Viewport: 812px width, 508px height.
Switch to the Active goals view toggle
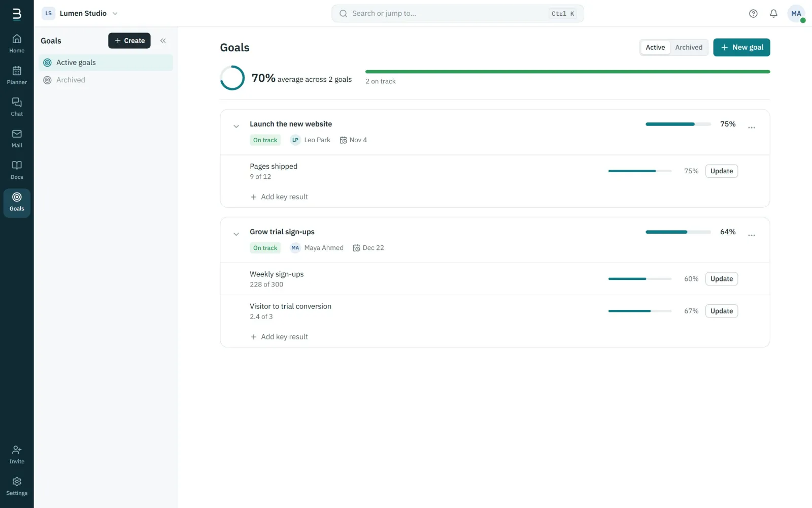(655, 47)
